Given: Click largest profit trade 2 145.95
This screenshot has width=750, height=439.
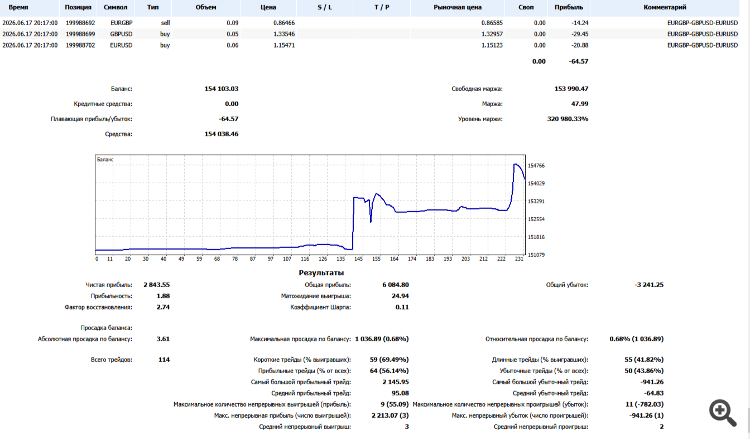Looking at the screenshot, I should (396, 382).
